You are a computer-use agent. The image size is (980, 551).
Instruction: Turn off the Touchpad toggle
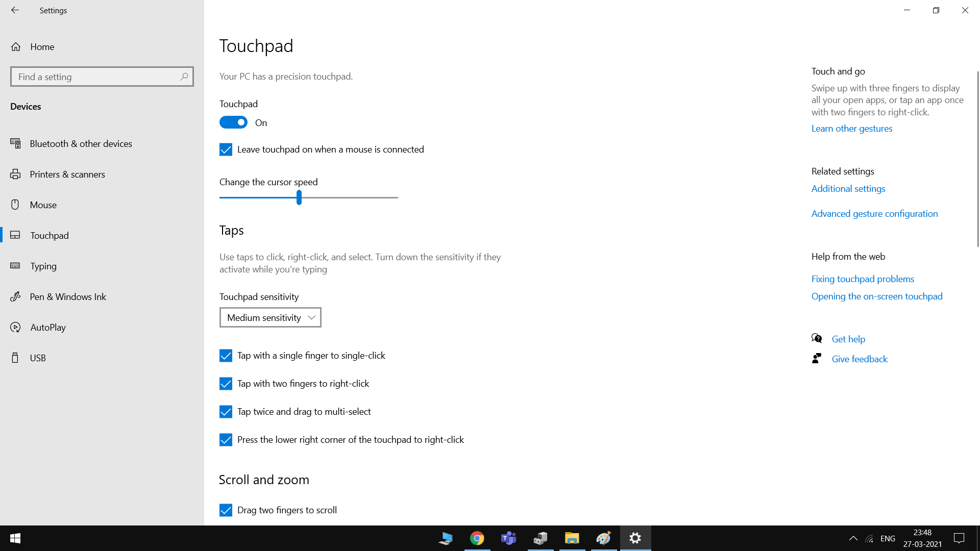[x=233, y=122]
